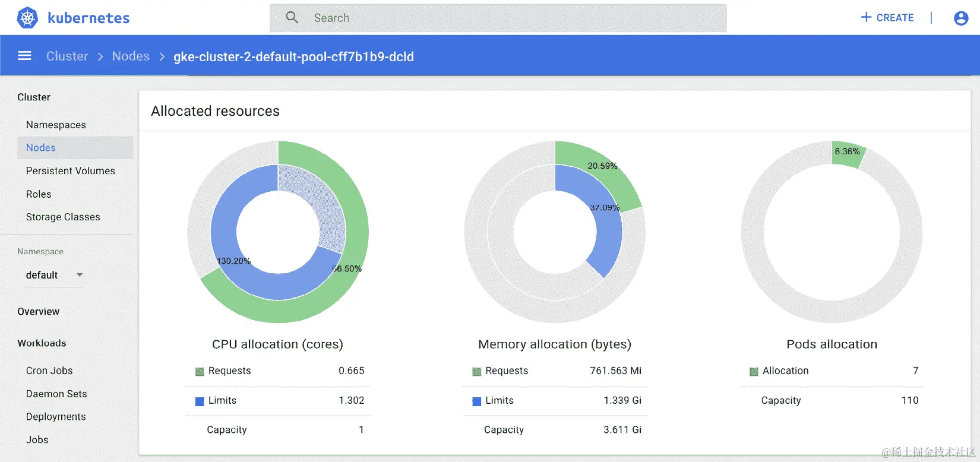This screenshot has height=462, width=980.
Task: Click the CPU allocation (cores) title
Action: pyautogui.click(x=277, y=344)
